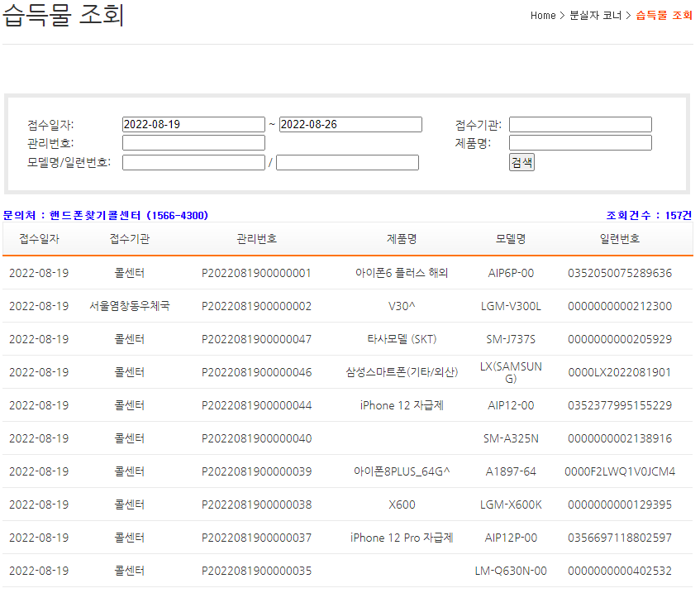This screenshot has width=700, height=593.
Task: Click the 제품명 input field
Action: tap(580, 142)
